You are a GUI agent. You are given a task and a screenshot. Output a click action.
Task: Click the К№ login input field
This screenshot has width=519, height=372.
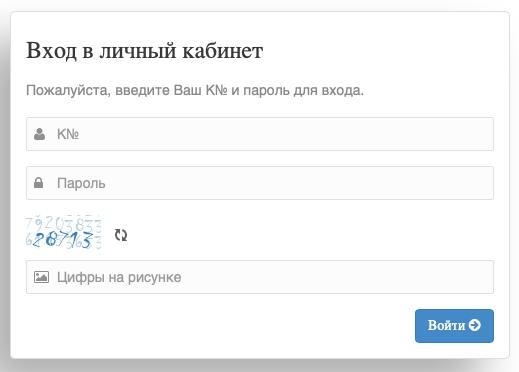tap(260, 134)
